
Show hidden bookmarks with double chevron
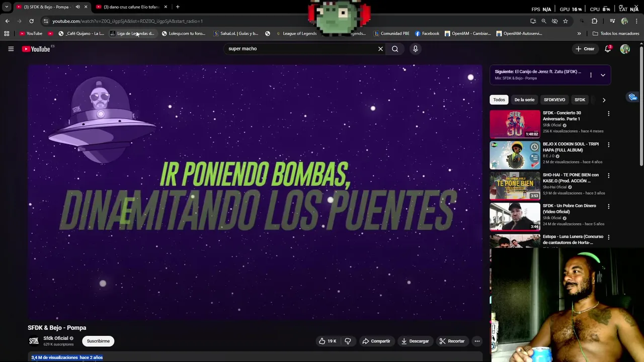[579, 34]
